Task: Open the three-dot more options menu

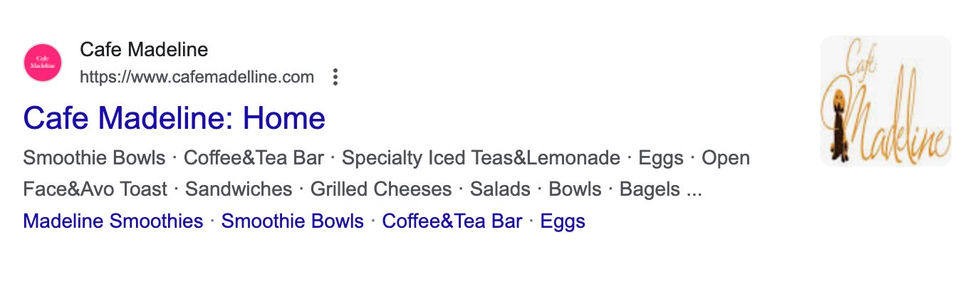Action: pos(335,77)
